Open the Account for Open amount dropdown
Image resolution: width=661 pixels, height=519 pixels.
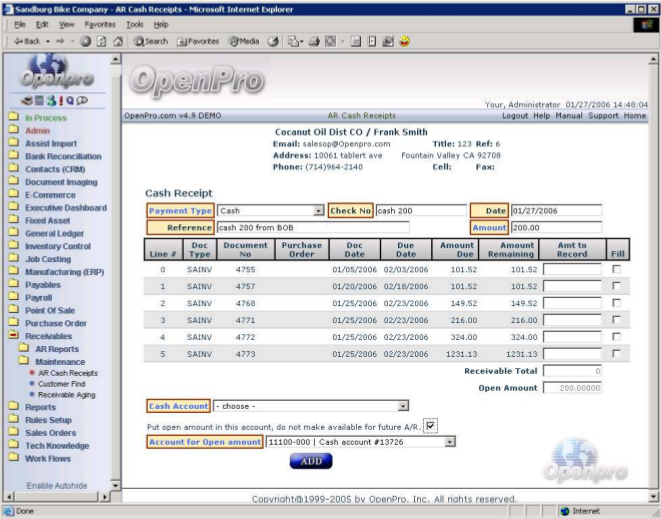449,441
